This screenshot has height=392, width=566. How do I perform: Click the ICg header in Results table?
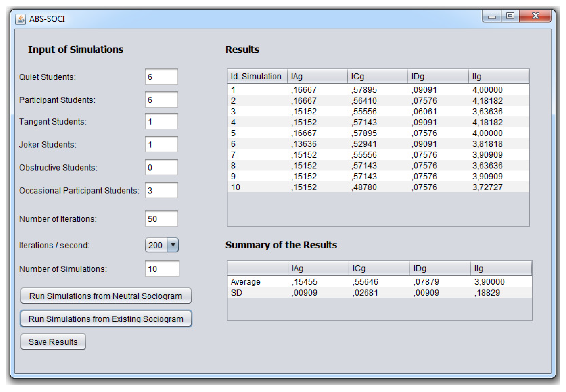pos(377,76)
